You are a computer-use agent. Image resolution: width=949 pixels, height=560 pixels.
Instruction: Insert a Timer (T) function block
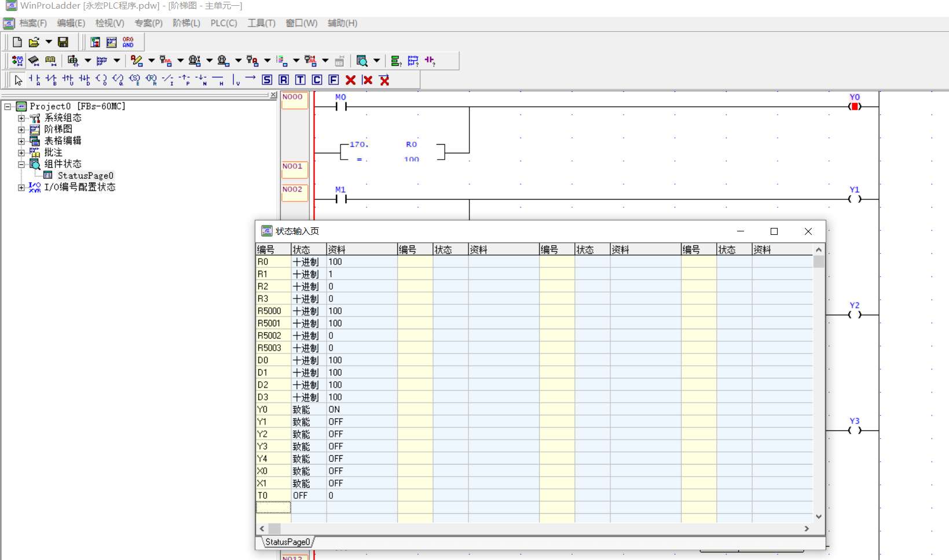pyautogui.click(x=300, y=80)
